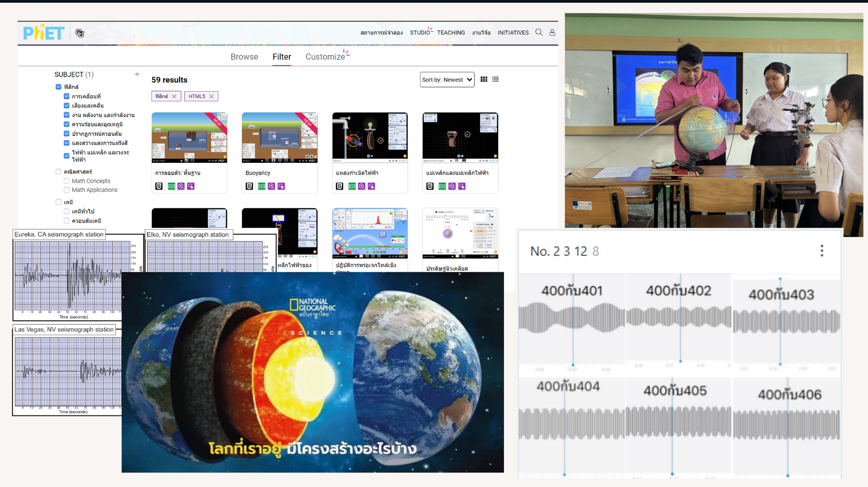Check the เคมี checkbox

58,202
